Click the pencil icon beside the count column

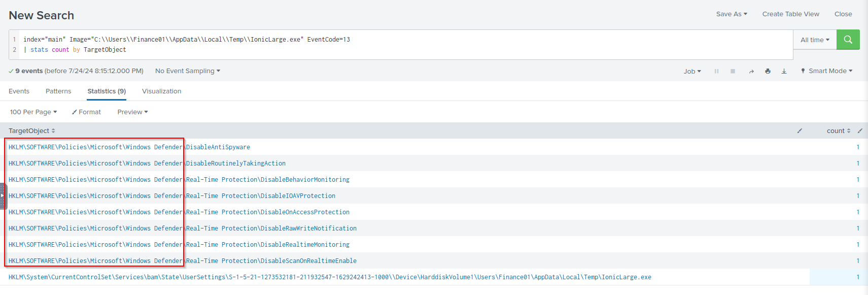pyautogui.click(x=860, y=130)
